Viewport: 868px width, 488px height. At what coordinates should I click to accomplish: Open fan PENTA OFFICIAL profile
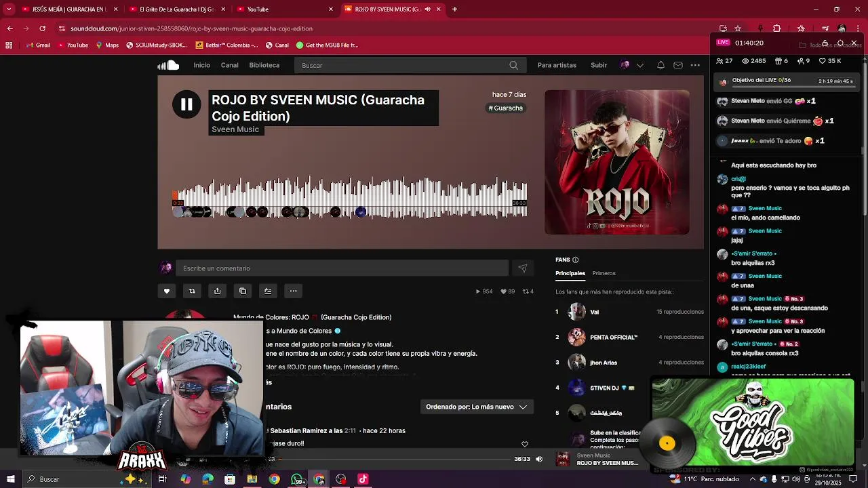pyautogui.click(x=614, y=337)
